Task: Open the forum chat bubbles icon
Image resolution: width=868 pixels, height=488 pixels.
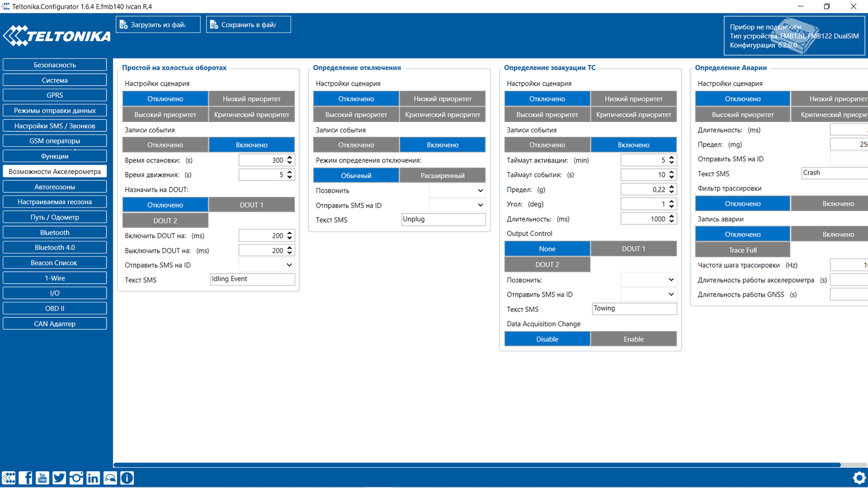Action: coord(110,478)
